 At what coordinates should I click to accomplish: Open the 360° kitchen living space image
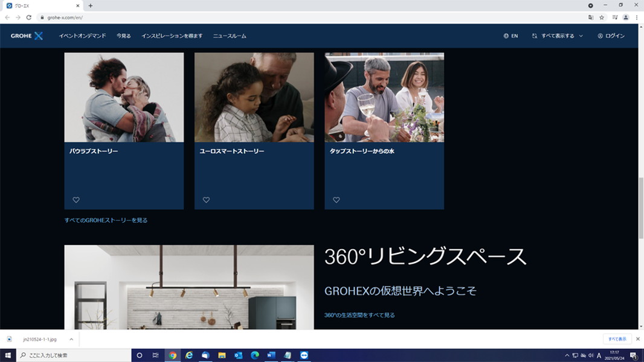[189, 287]
